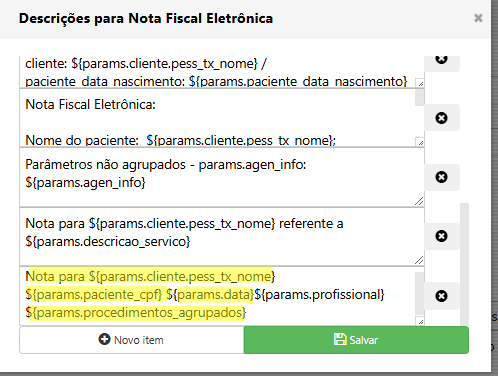Click the Parâmetros não agrupados text area
Screen dimensions: 498x376
coord(222,177)
